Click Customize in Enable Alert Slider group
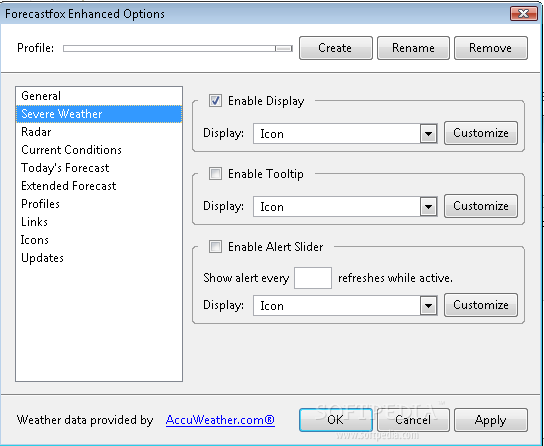This screenshot has height=446, width=544. pos(481,305)
